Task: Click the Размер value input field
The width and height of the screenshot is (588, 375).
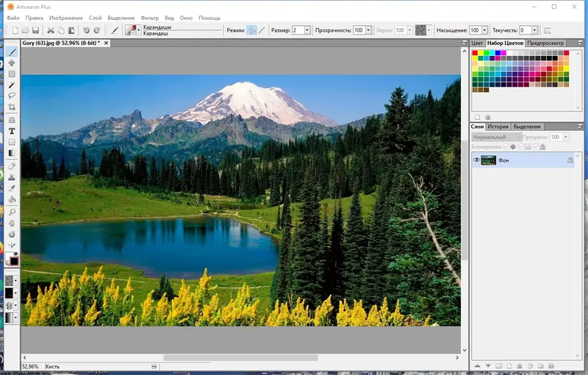Action: point(298,30)
